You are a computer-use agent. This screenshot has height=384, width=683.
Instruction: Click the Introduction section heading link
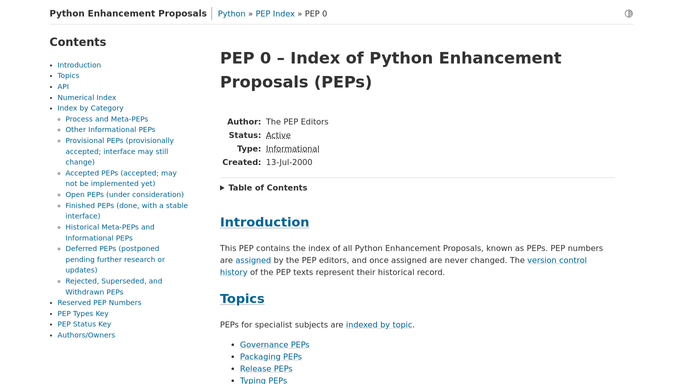pyautogui.click(x=264, y=222)
